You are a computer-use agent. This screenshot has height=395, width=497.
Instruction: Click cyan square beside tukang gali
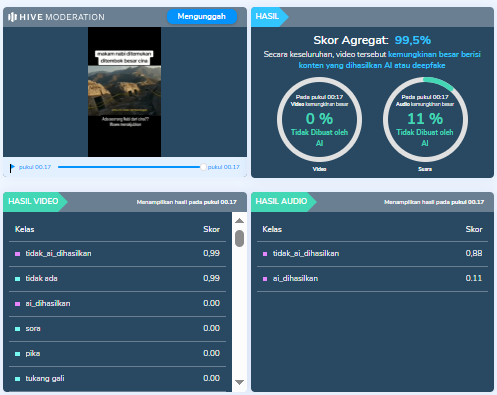(x=18, y=379)
